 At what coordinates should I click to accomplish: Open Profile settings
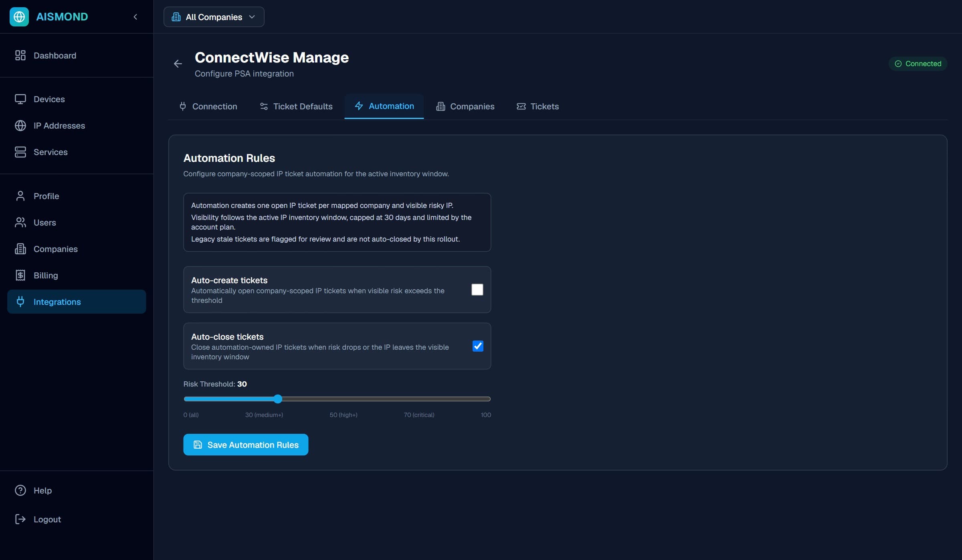click(77, 196)
